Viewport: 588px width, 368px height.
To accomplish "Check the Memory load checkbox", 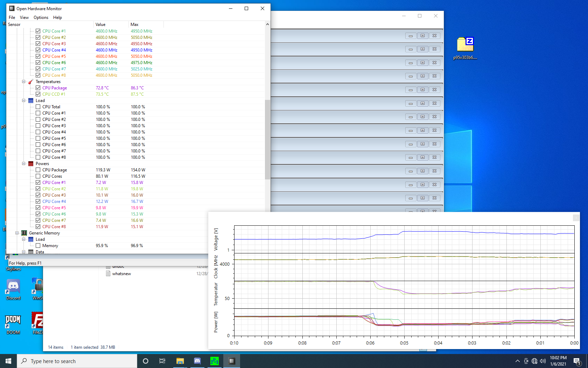I will [38, 246].
